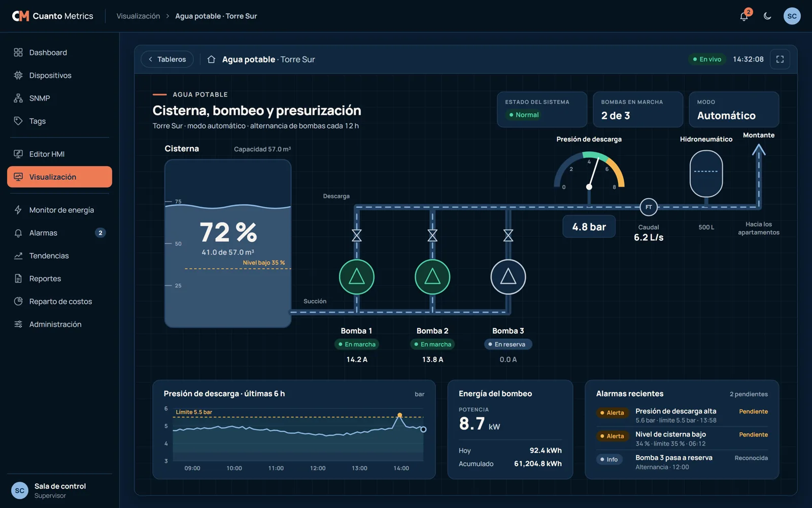The image size is (812, 508).
Task: Click the Acumulado 61,204.8 kWh value
Action: [x=538, y=464]
